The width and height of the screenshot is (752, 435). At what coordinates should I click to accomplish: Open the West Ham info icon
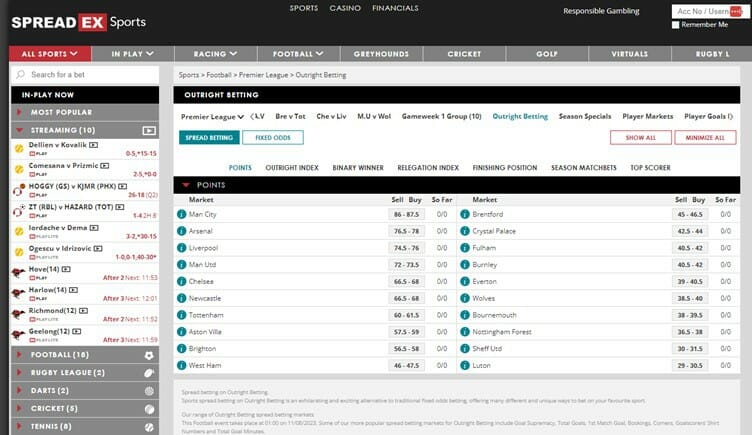coord(181,365)
